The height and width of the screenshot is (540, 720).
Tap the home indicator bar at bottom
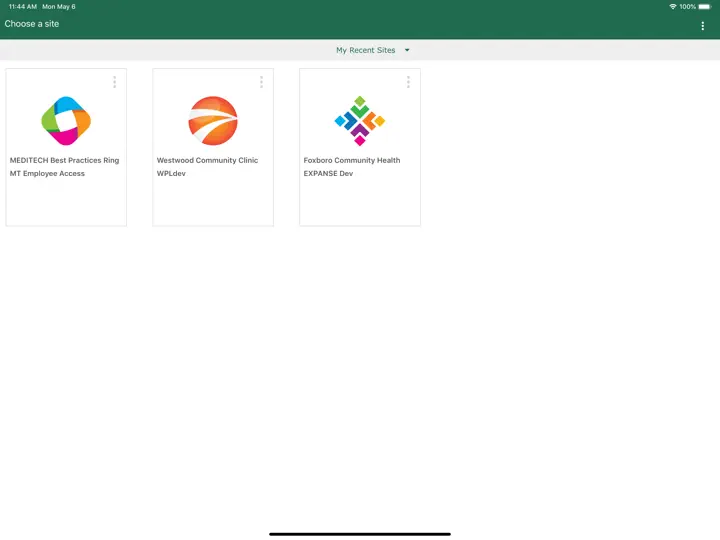click(360, 534)
